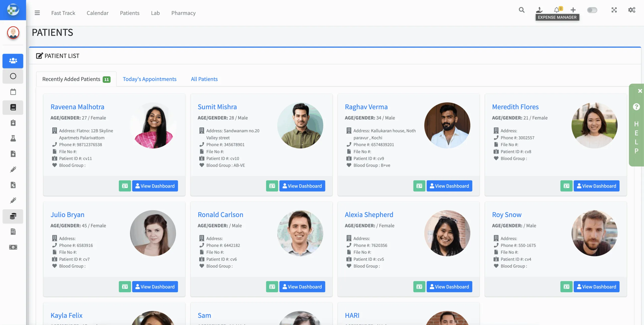Switch to Today's Appointments tab

pos(150,79)
